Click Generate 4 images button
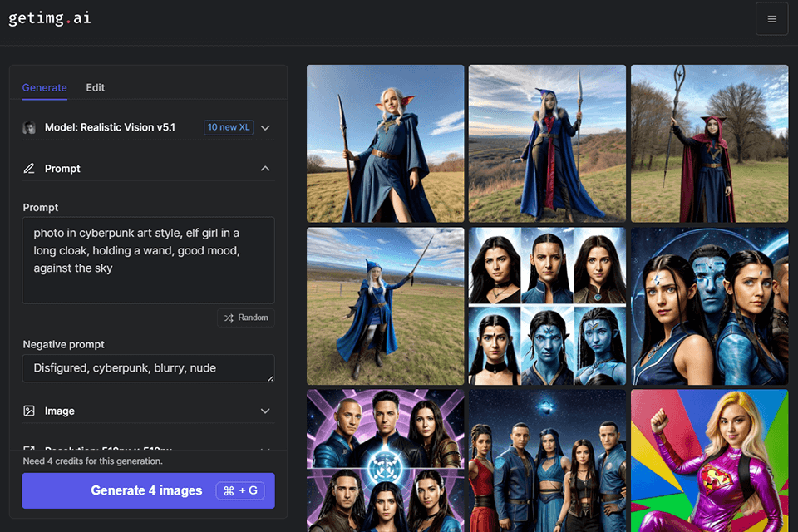 (x=148, y=490)
